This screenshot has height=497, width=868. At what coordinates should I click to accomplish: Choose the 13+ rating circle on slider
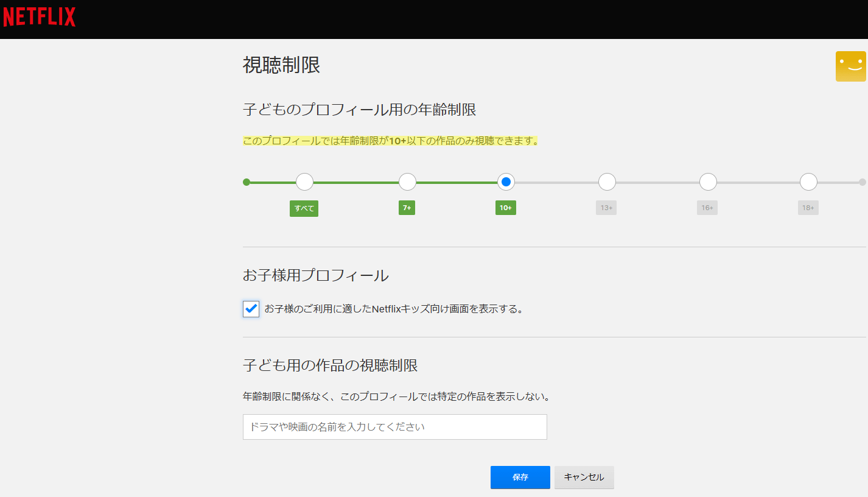tap(607, 182)
